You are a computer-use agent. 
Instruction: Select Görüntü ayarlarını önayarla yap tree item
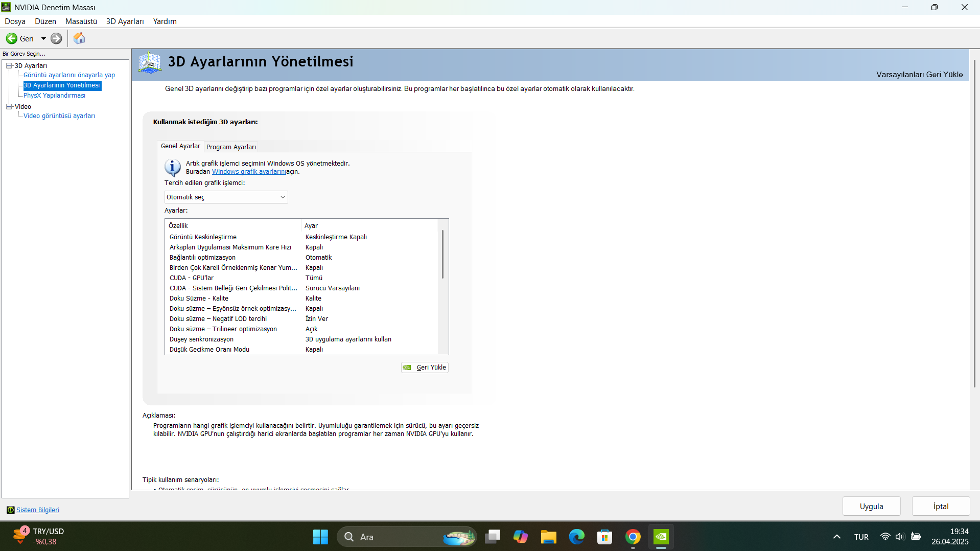pyautogui.click(x=69, y=75)
